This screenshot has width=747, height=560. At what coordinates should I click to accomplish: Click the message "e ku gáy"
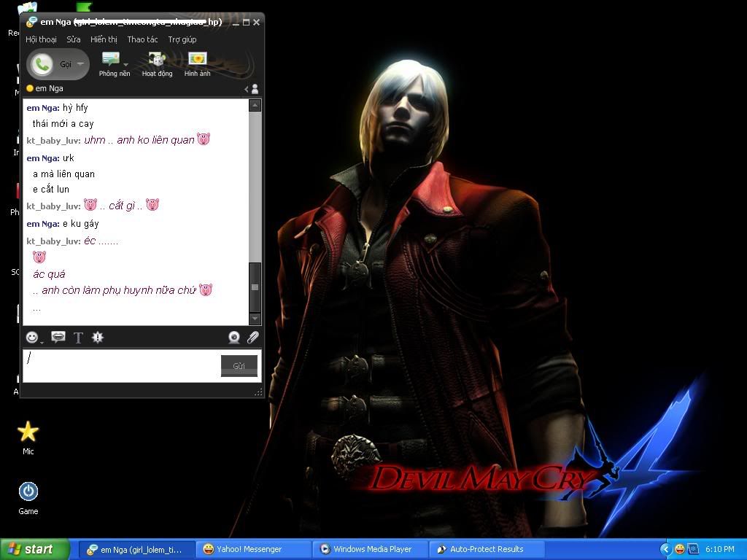coord(80,223)
